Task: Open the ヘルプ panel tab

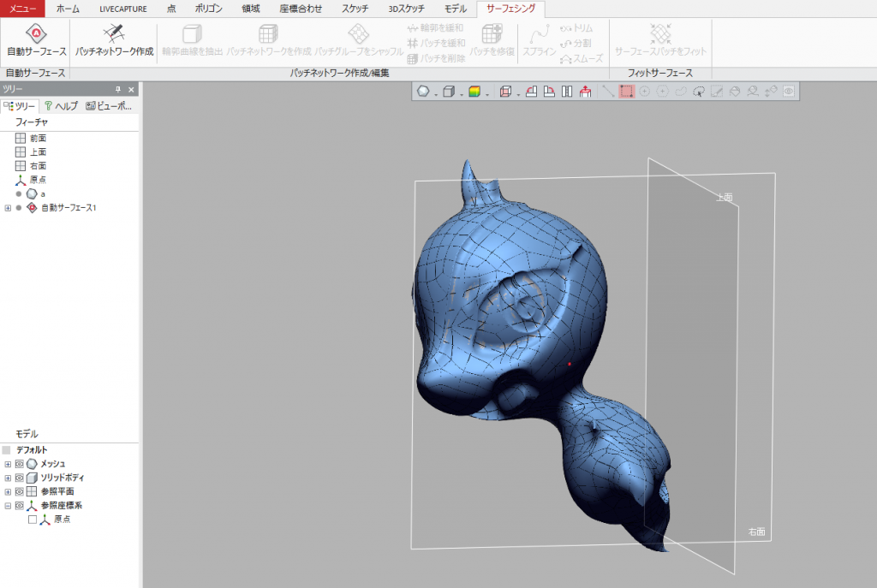Action: (61, 105)
